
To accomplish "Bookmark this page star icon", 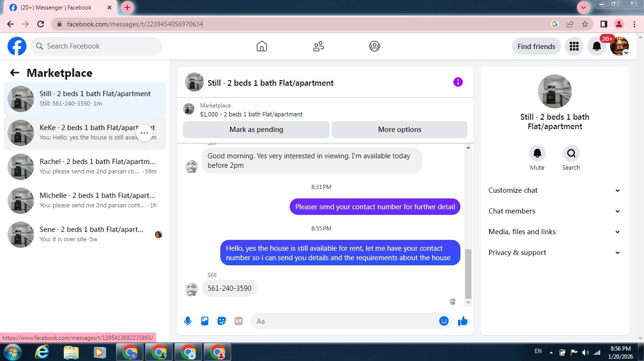I will [x=585, y=24].
